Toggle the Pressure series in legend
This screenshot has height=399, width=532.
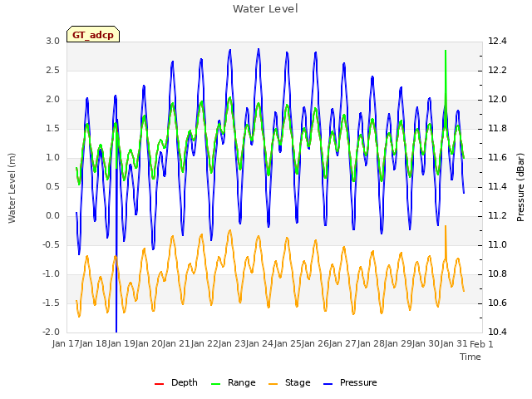coord(350,382)
